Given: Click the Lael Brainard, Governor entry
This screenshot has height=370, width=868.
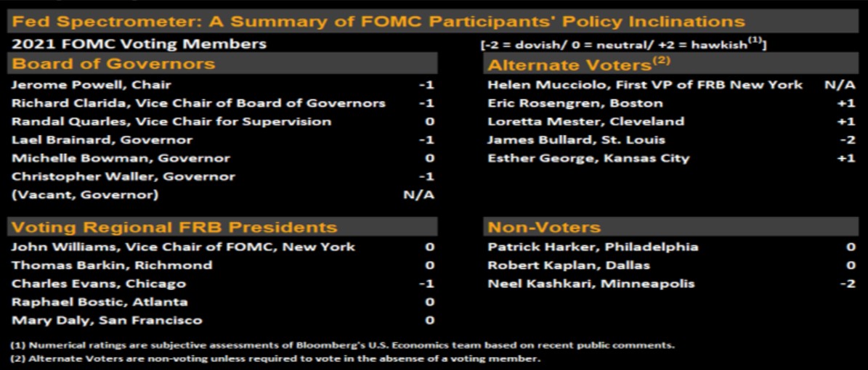Looking at the screenshot, I should [102, 140].
